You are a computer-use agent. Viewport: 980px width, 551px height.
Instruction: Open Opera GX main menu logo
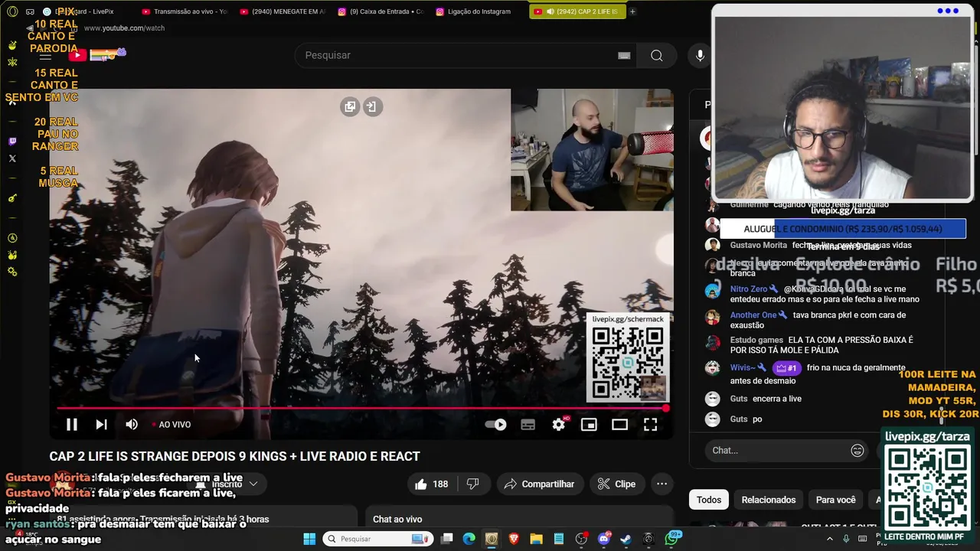(12, 11)
